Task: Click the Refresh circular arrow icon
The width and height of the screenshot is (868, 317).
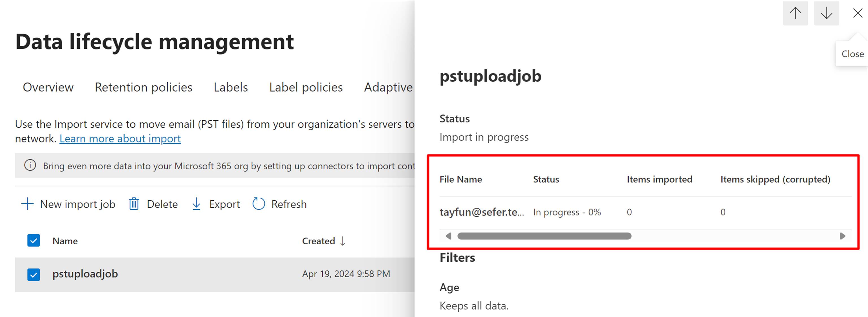Action: pos(259,204)
